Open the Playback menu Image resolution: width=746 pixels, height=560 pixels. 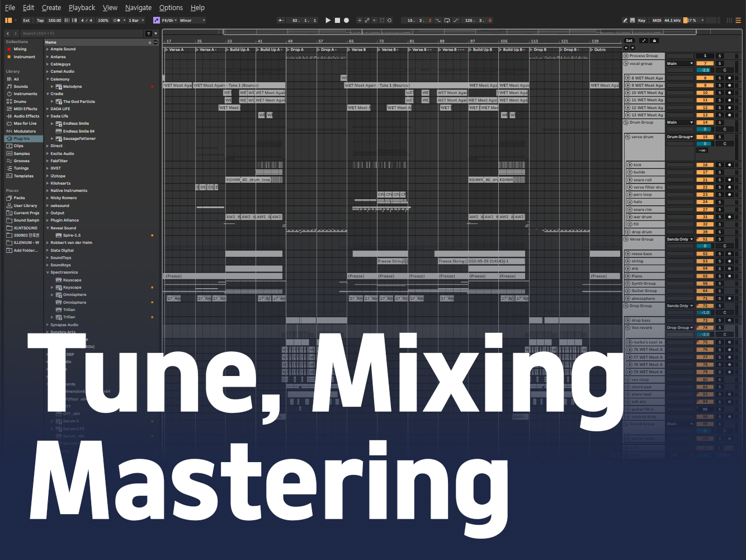pos(82,7)
